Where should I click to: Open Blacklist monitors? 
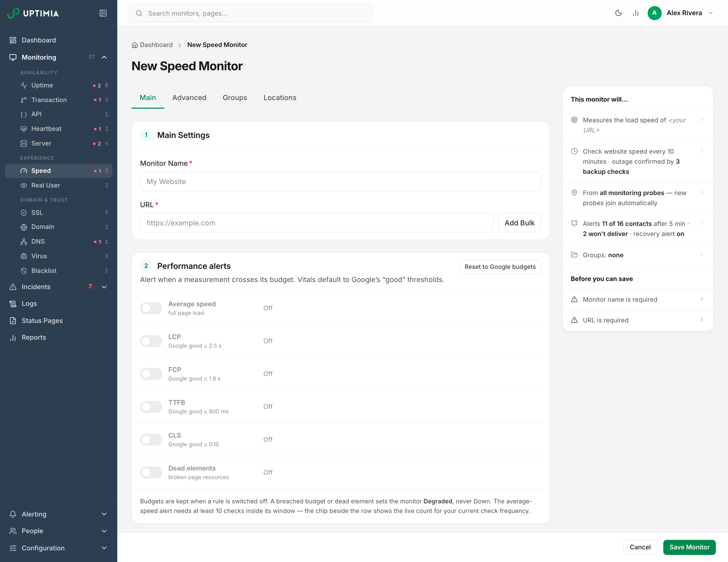[59, 271]
